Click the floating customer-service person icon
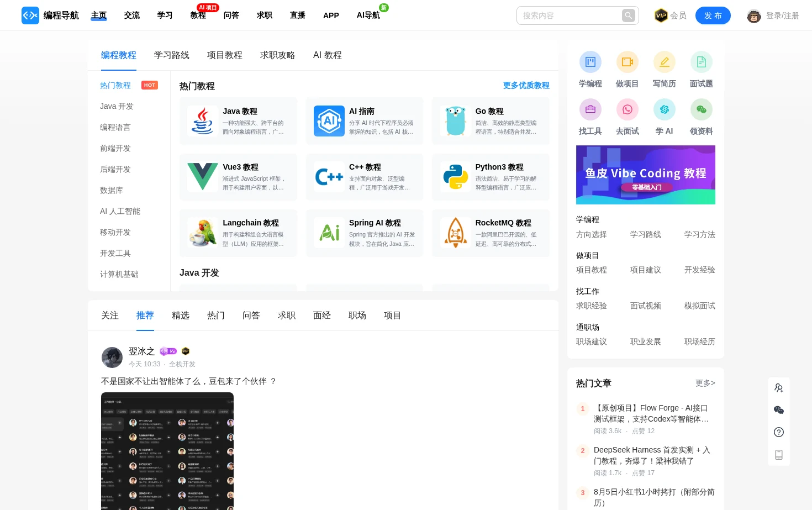This screenshot has height=510, width=812. [x=779, y=388]
